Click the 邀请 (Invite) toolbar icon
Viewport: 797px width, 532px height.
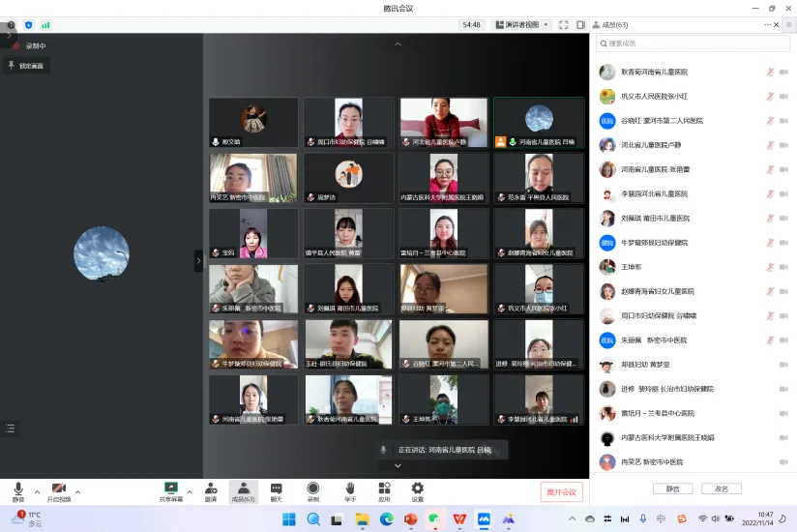point(210,491)
